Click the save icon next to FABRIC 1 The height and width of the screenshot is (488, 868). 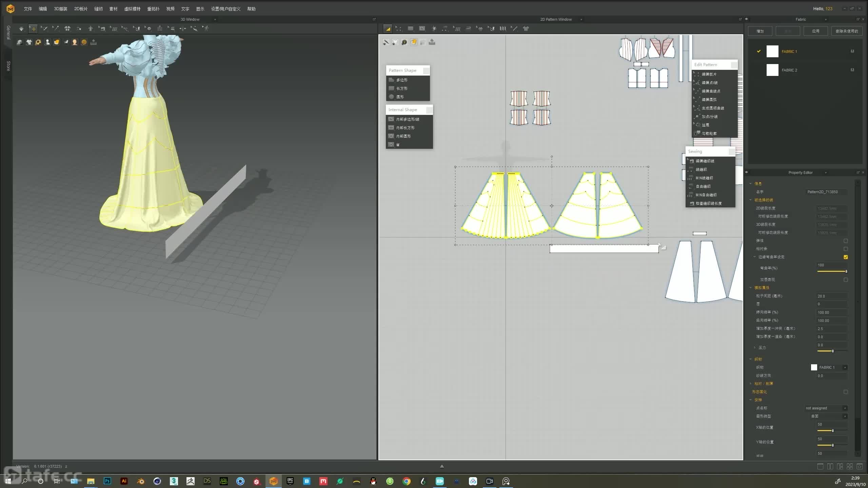[852, 51]
